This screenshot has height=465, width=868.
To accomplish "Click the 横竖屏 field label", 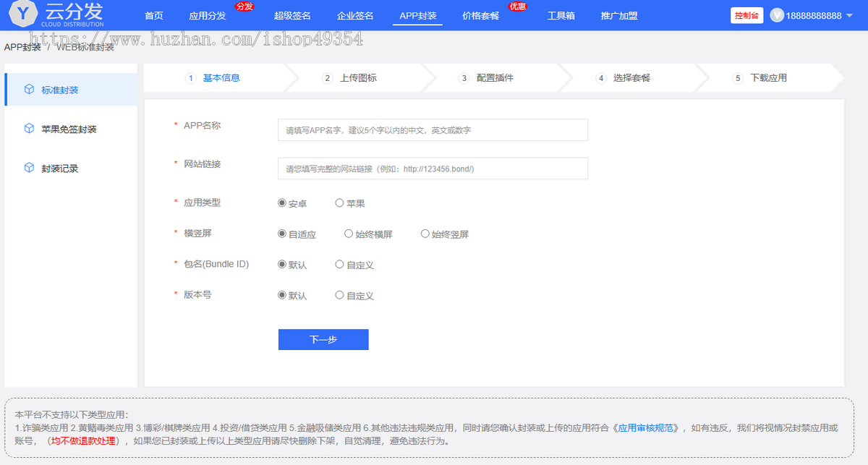I will click(197, 233).
